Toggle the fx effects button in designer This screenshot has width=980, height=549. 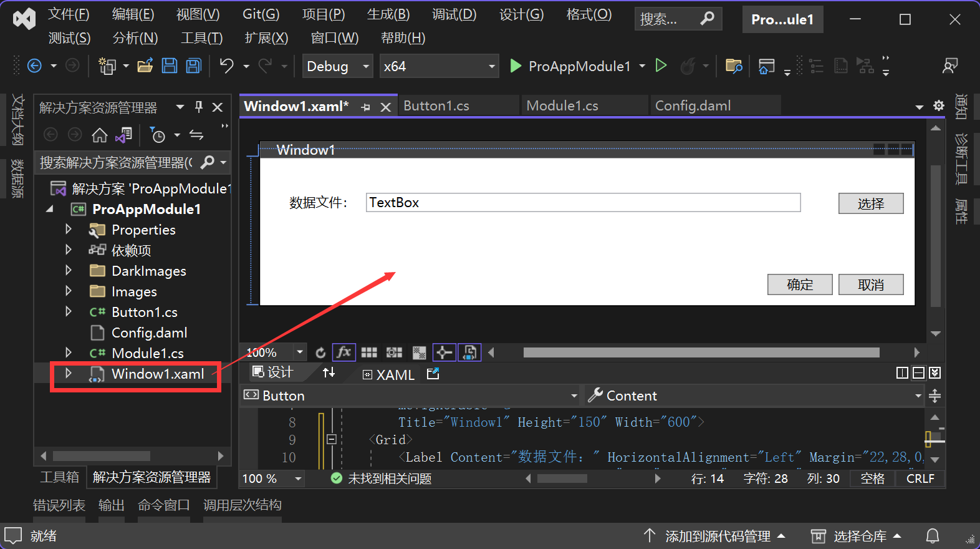[x=344, y=352]
